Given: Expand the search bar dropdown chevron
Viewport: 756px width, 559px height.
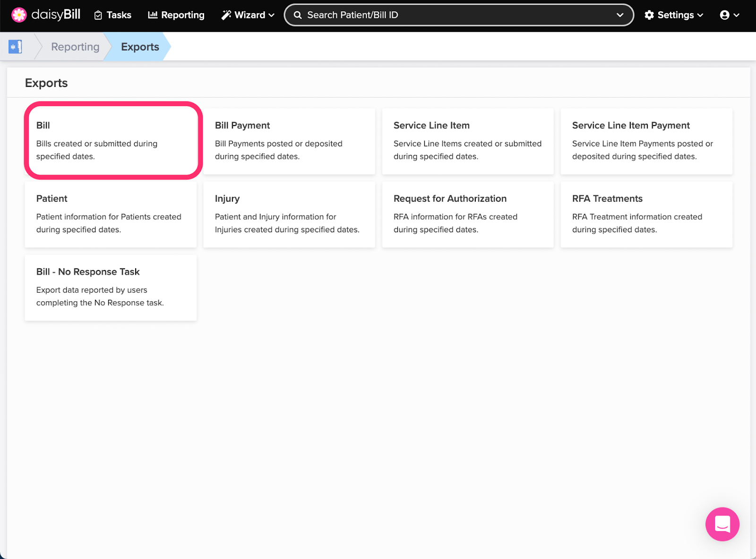Looking at the screenshot, I should (620, 15).
